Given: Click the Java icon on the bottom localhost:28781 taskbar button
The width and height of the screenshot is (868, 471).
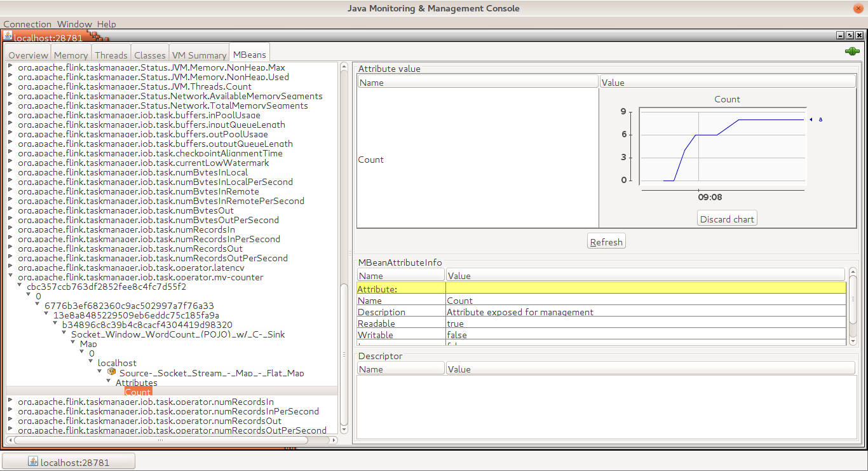Looking at the screenshot, I should click(x=33, y=462).
